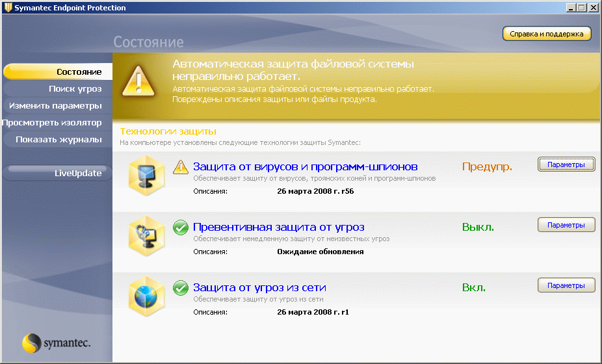Launch LiveUpdate from sidebar
The height and width of the screenshot is (364, 602).
click(58, 173)
